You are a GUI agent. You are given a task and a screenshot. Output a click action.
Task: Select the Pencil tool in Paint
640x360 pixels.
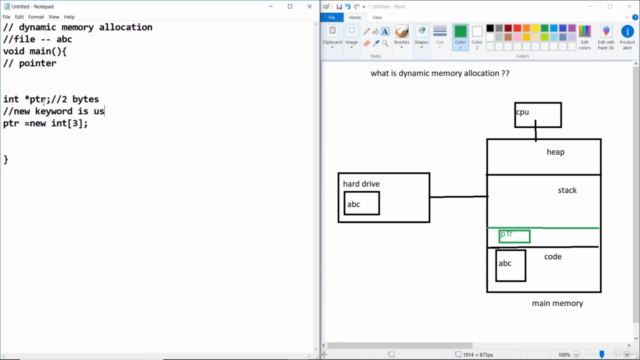pyautogui.click(x=366, y=31)
